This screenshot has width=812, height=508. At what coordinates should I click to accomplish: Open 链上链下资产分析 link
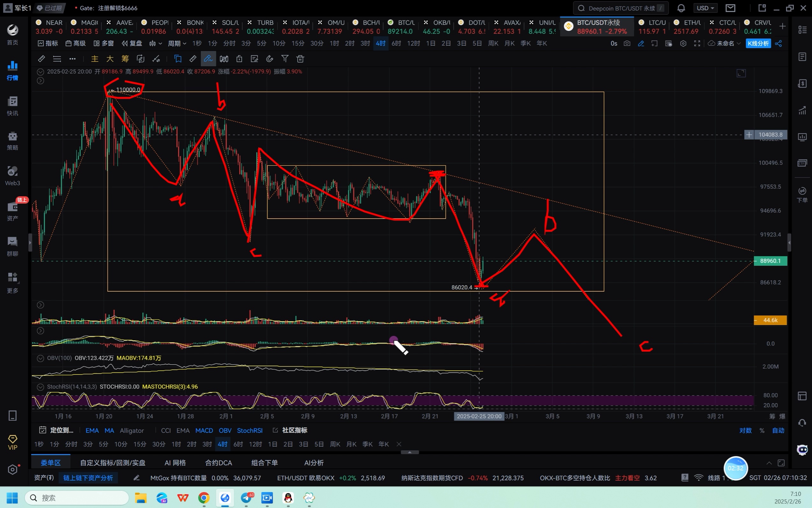(x=88, y=478)
